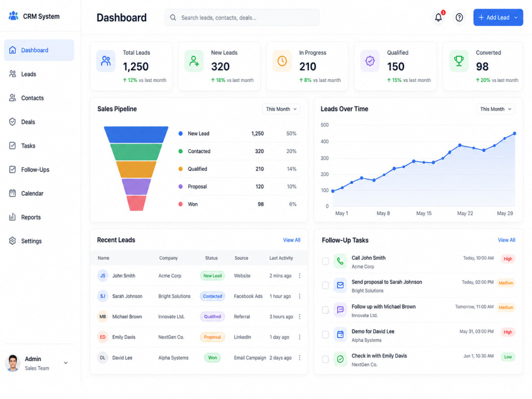Open the notifications bell
This screenshot has height=399, width=532.
tap(438, 18)
